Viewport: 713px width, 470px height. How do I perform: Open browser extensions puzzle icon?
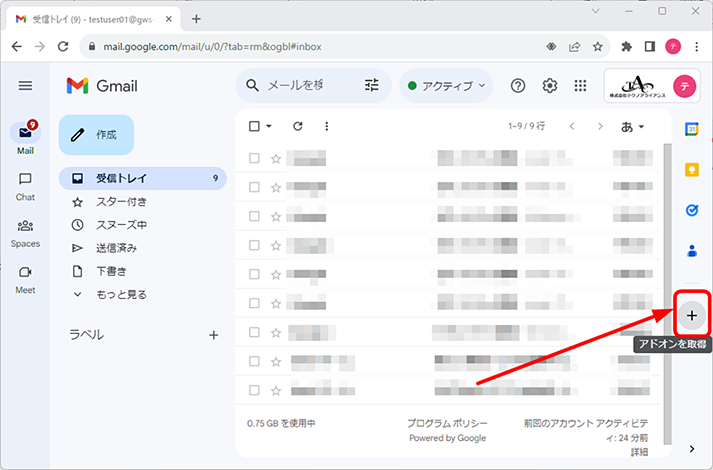point(627,46)
